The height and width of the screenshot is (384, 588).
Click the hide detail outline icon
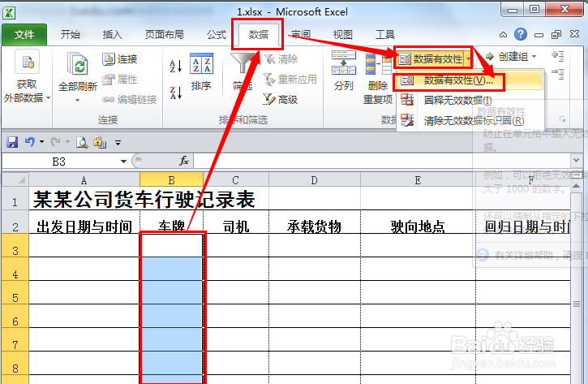pyautogui.click(x=558, y=74)
